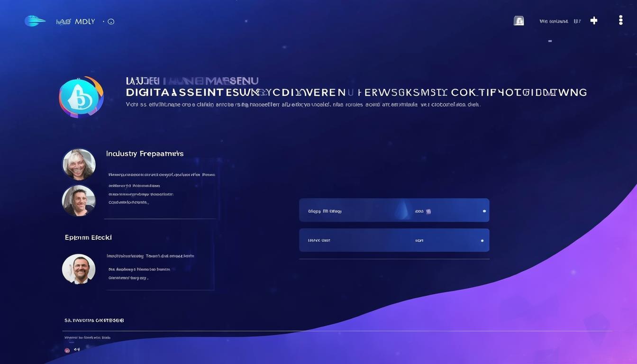Viewport: 637px width, 364px height.
Task: Select the MDLY menu item in the header
Action: tap(84, 21)
